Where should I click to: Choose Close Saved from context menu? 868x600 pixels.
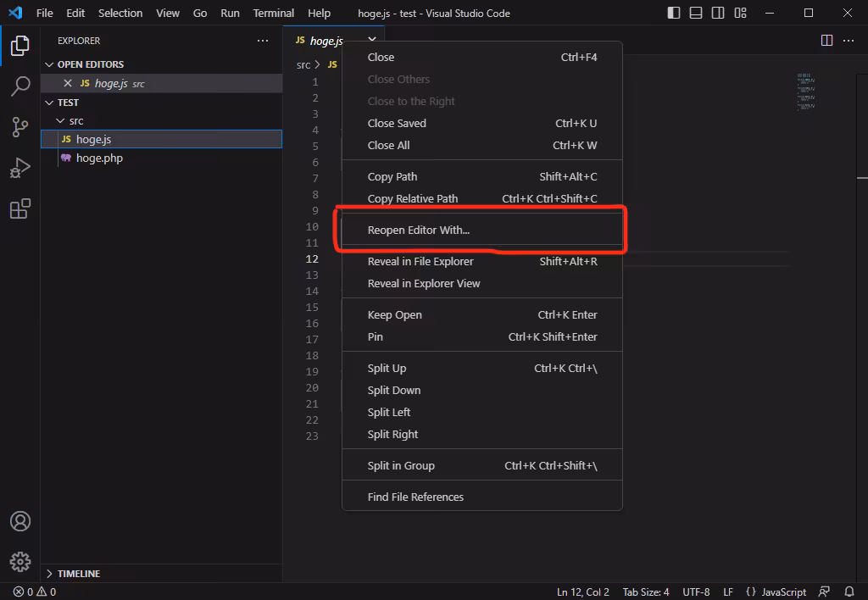[482, 123]
